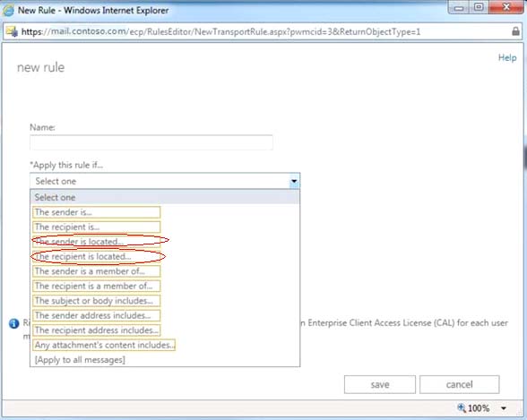This screenshot has height=420, width=527.
Task: Pick 'The sender is a member of...'
Action: (97, 271)
